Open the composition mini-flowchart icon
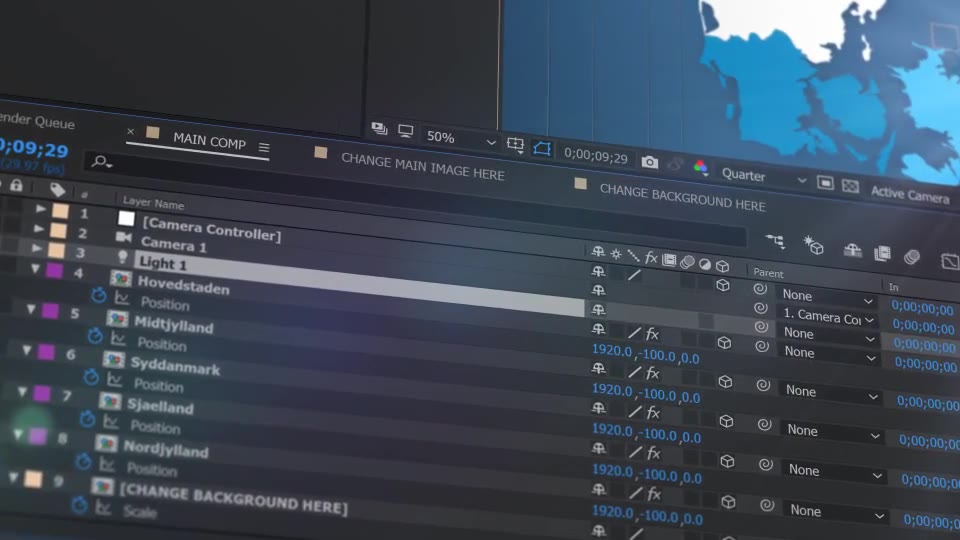Screen dimensions: 960x540 pyautogui.click(x=775, y=241)
